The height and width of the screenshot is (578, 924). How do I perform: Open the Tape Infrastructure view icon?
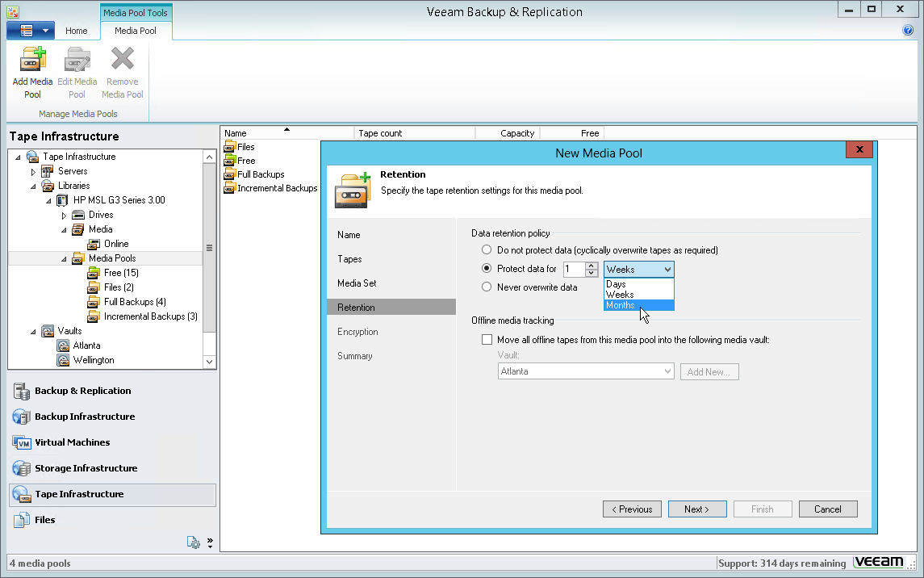pos(21,494)
